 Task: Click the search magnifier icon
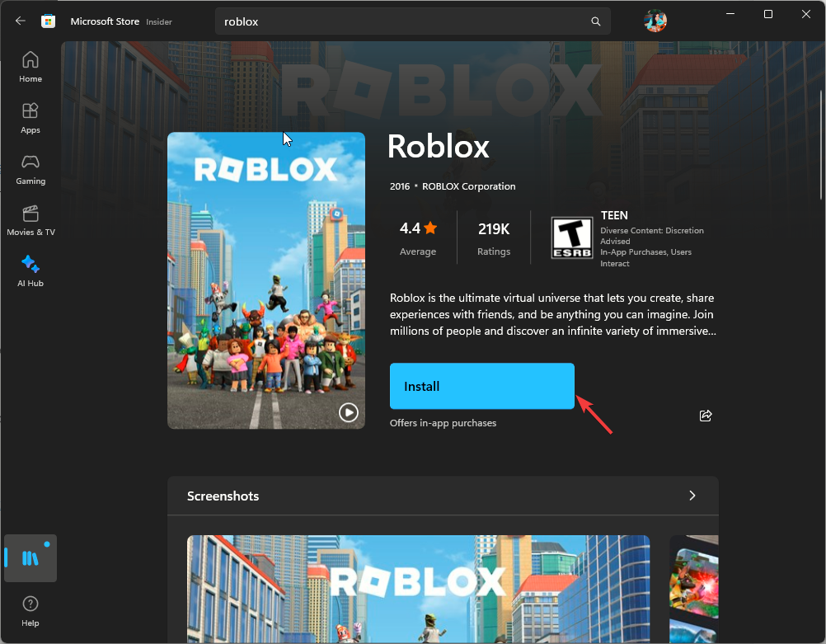(x=595, y=21)
